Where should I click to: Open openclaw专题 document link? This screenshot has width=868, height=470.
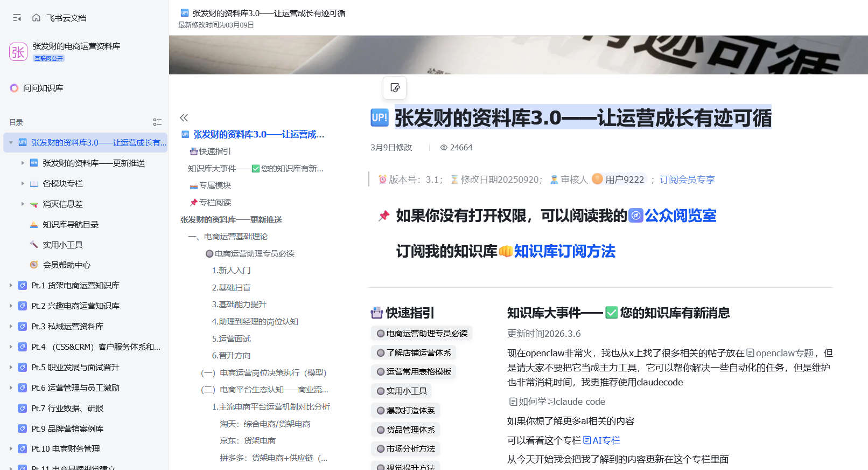click(x=780, y=353)
